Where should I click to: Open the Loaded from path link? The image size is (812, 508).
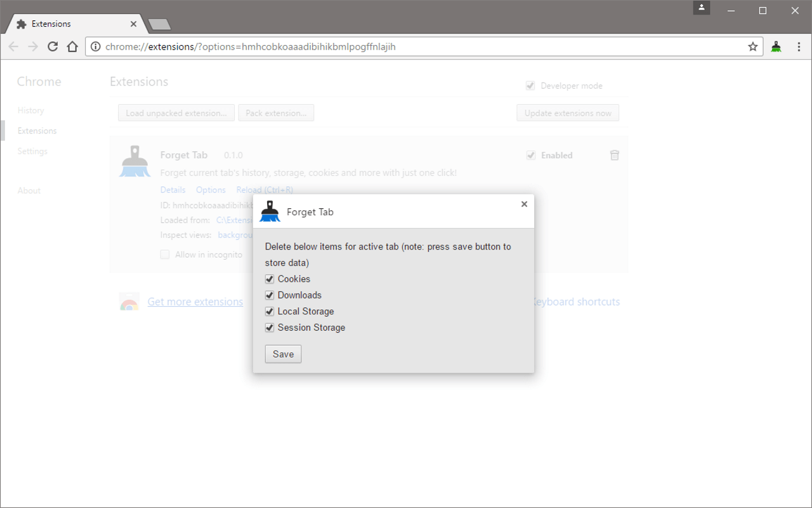[x=234, y=220]
